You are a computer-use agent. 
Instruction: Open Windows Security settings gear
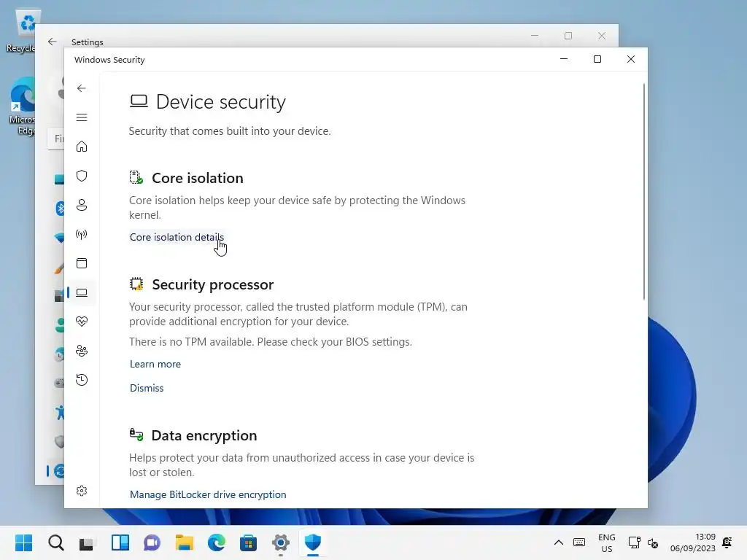(82, 491)
